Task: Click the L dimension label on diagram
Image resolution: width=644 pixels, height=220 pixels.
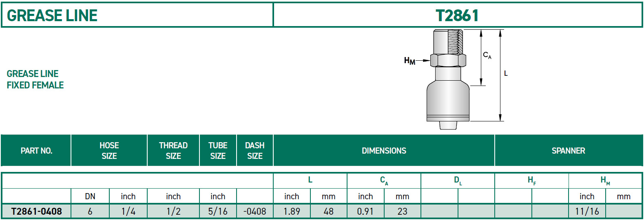Action: click(506, 73)
